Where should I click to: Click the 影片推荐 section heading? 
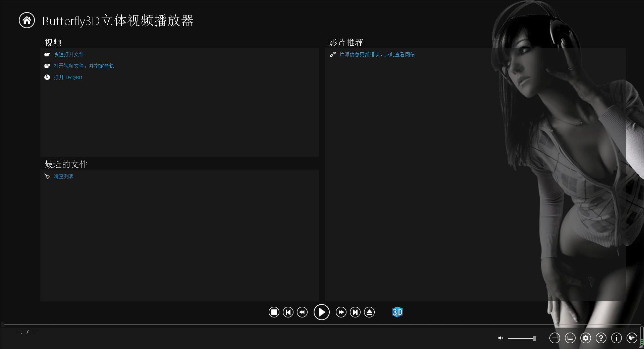346,43
